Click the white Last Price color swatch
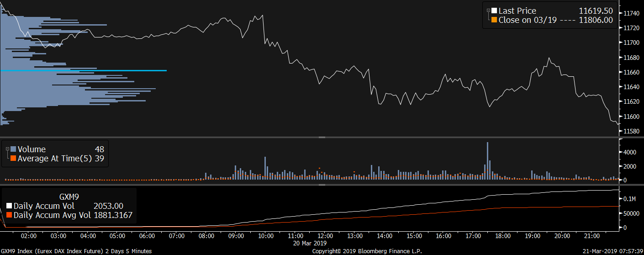Screen dimensions: 644x255 (x=494, y=11)
